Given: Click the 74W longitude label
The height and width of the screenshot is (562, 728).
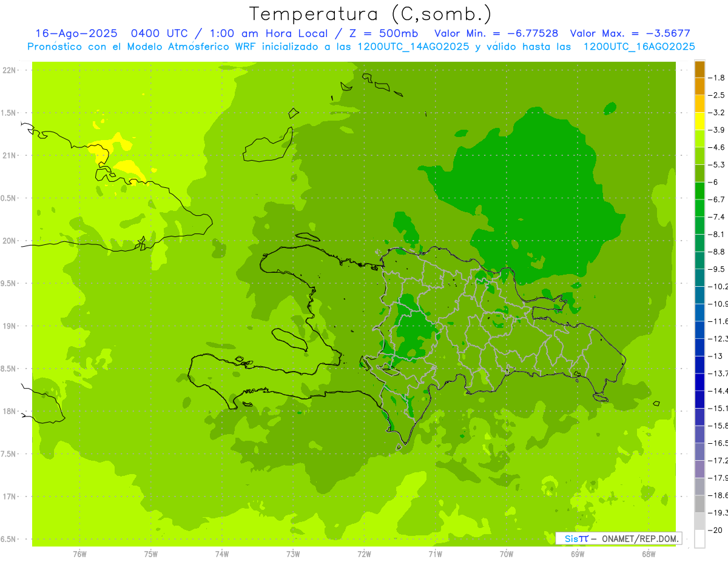Looking at the screenshot, I should [x=221, y=554].
